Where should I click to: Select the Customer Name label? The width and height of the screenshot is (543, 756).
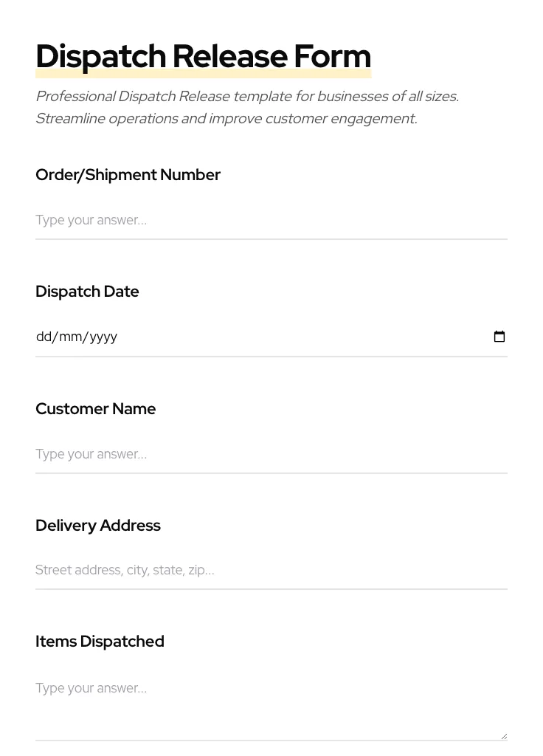tap(95, 409)
